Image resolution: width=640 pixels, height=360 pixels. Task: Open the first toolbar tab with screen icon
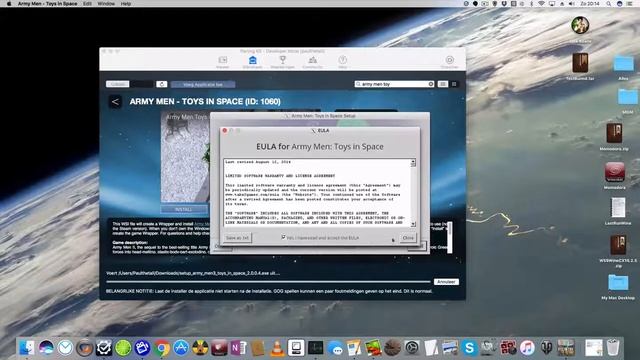pyautogui.click(x=222, y=62)
